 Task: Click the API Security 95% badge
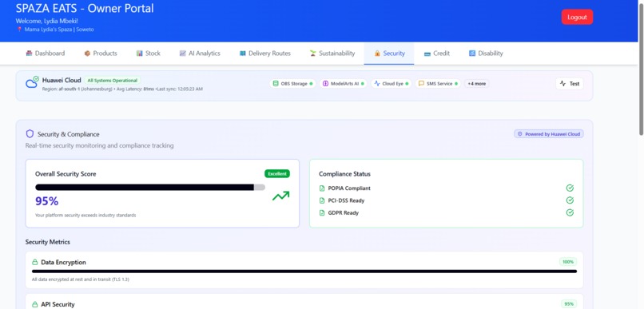click(x=569, y=304)
